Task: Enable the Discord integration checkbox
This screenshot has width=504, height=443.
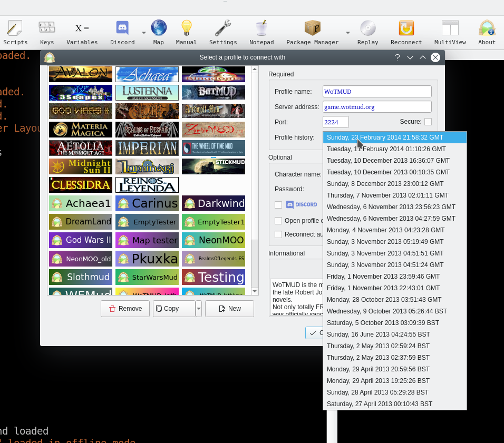Action: point(278,204)
